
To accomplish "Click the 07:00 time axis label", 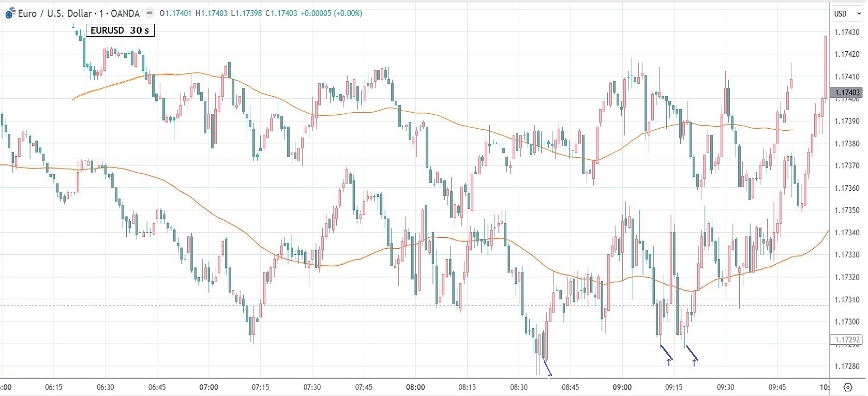I will click(208, 387).
